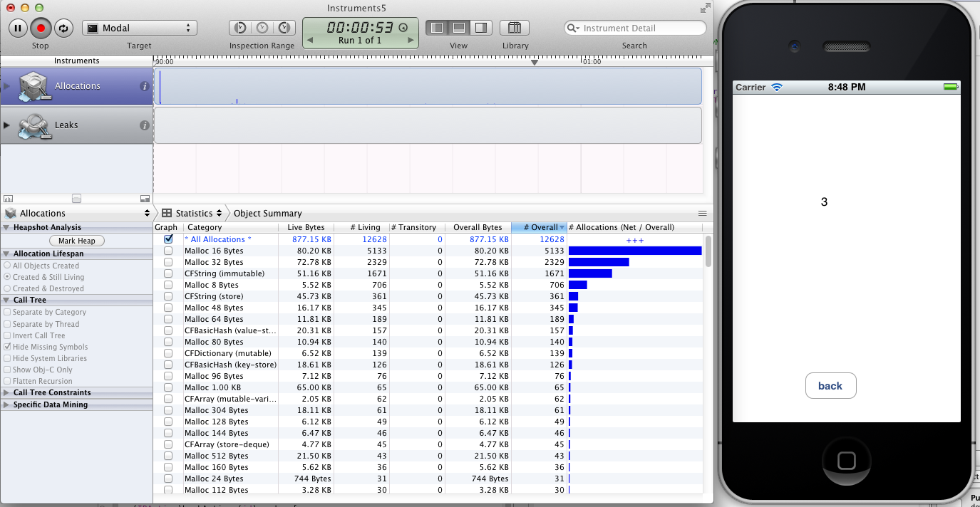Select Created & Still Living radio button
Screen dimensions: 980x507
(7, 277)
